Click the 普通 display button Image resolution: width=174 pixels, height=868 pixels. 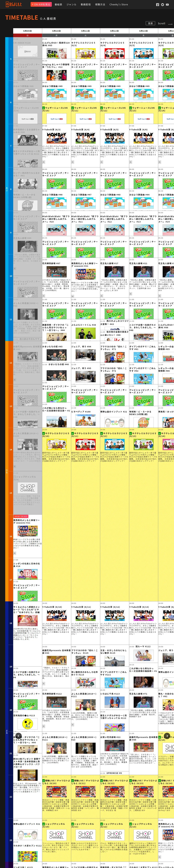tap(150, 23)
